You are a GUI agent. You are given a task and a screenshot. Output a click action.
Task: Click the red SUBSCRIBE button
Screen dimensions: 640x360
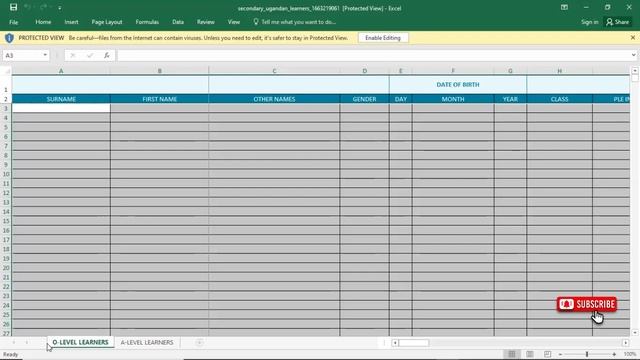(x=587, y=304)
